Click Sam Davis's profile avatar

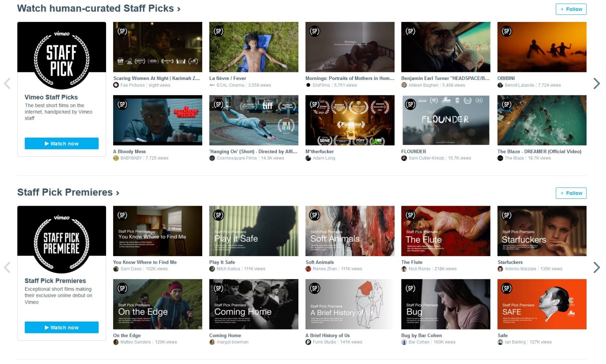click(116, 269)
